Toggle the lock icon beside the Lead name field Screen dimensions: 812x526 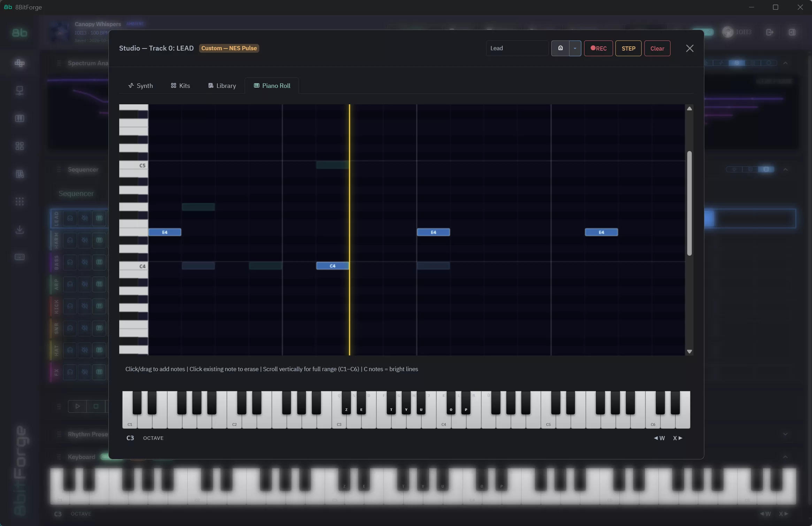pos(560,48)
